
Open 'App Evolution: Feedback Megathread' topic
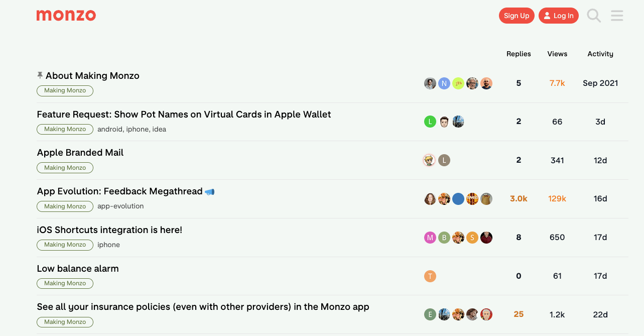(120, 191)
